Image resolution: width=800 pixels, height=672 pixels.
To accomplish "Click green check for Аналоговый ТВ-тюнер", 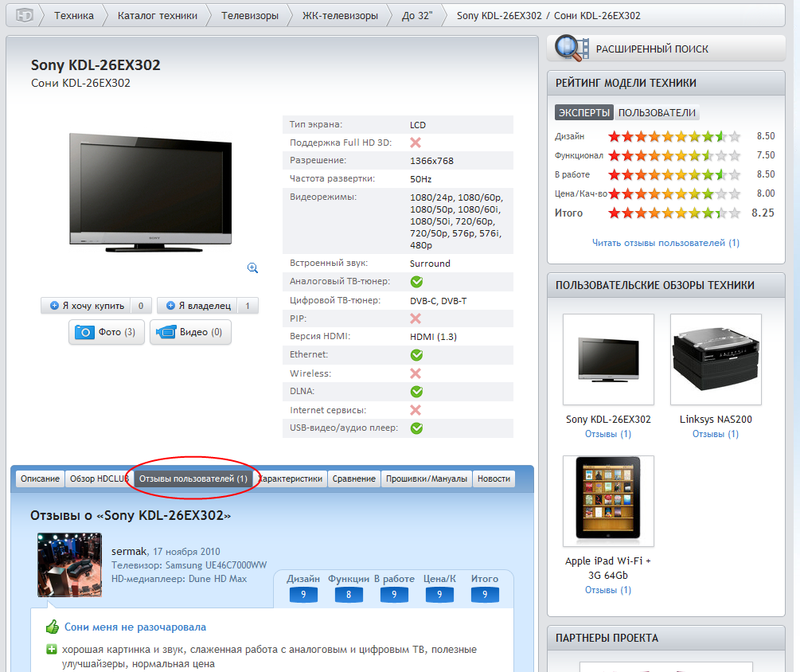I will click(x=417, y=282).
